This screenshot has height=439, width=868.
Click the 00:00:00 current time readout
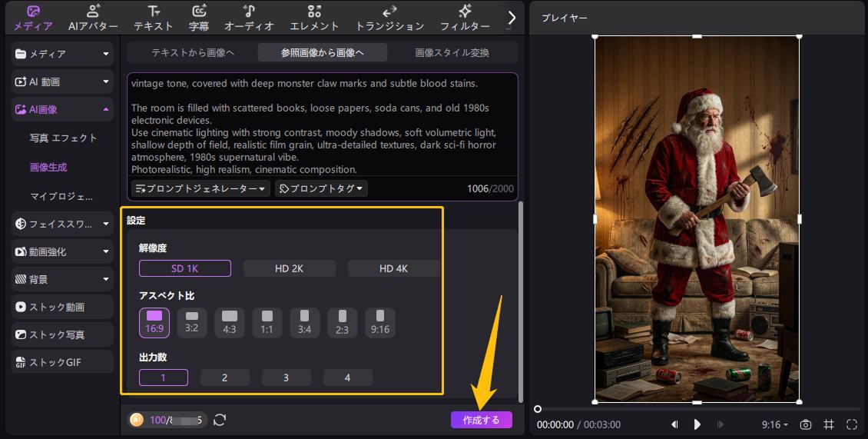(x=555, y=424)
